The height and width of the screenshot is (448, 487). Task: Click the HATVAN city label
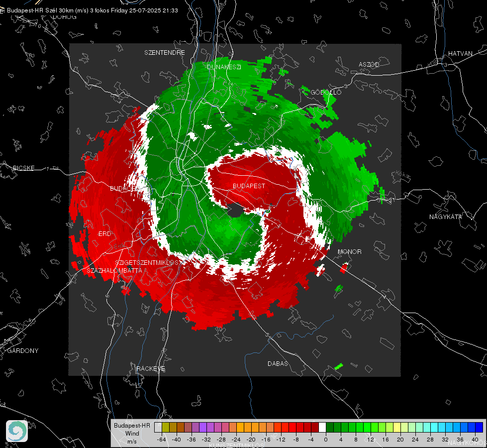click(460, 53)
